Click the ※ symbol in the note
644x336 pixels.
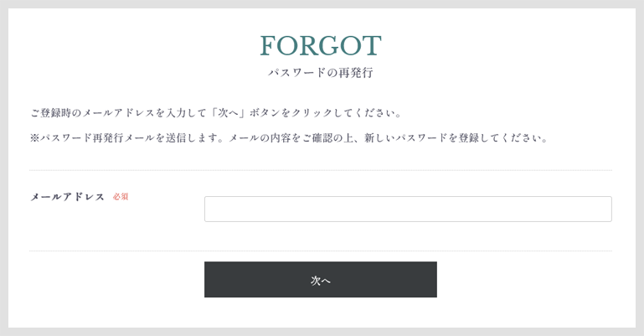coord(34,137)
